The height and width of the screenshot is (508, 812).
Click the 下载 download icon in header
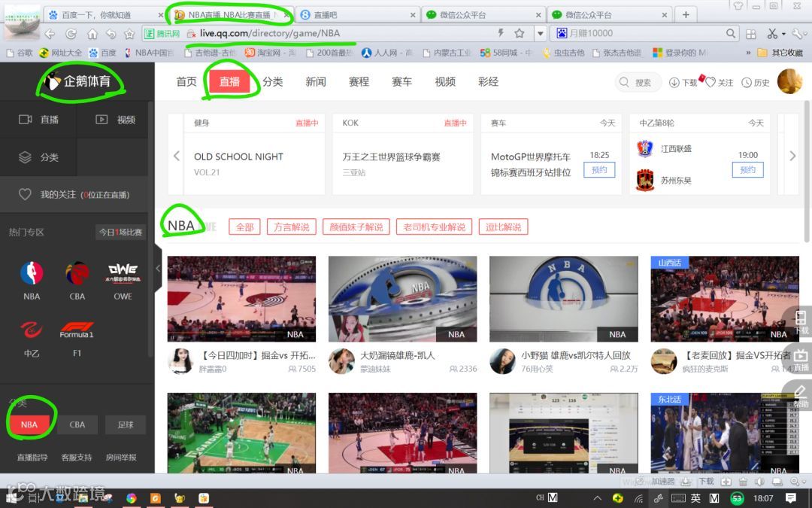pyautogui.click(x=683, y=83)
